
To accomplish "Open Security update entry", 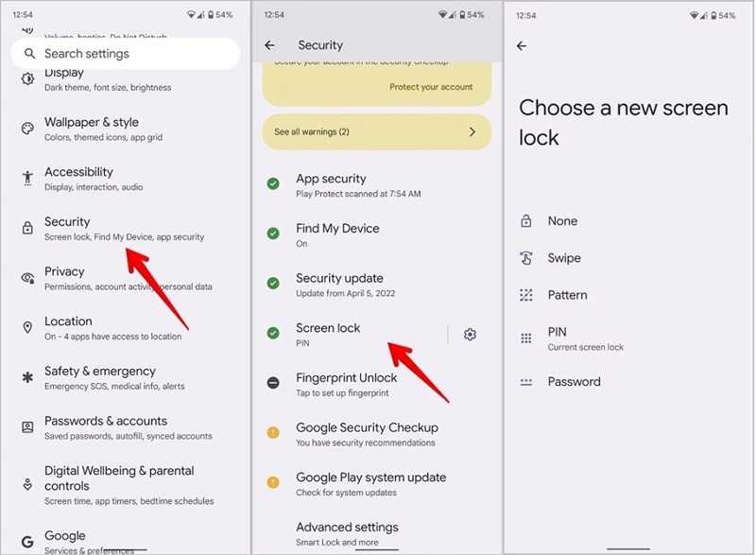I will pyautogui.click(x=376, y=285).
